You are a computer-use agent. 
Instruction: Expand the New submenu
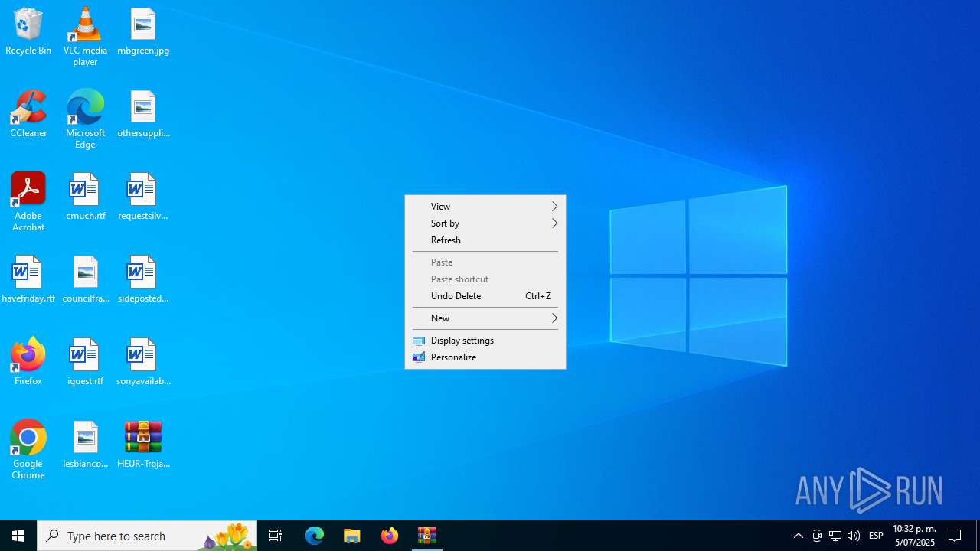[x=485, y=318]
